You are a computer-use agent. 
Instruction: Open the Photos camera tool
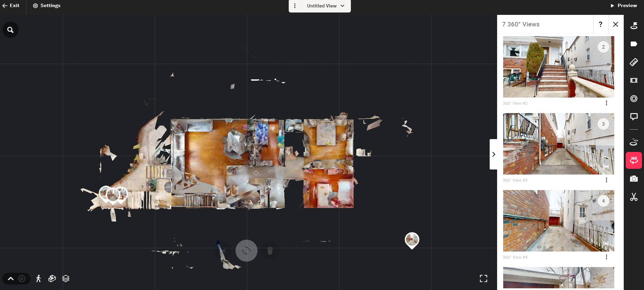pos(634,179)
